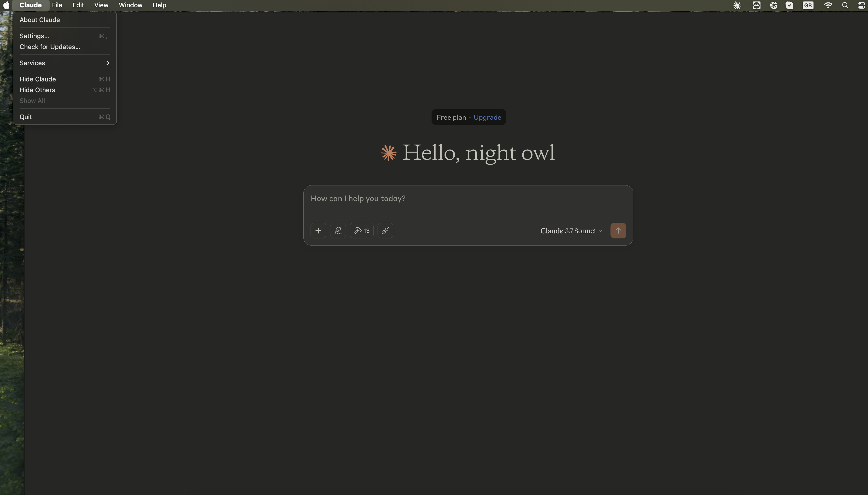Select Hide Others in the menu
The width and height of the screenshot is (868, 495).
tap(37, 90)
